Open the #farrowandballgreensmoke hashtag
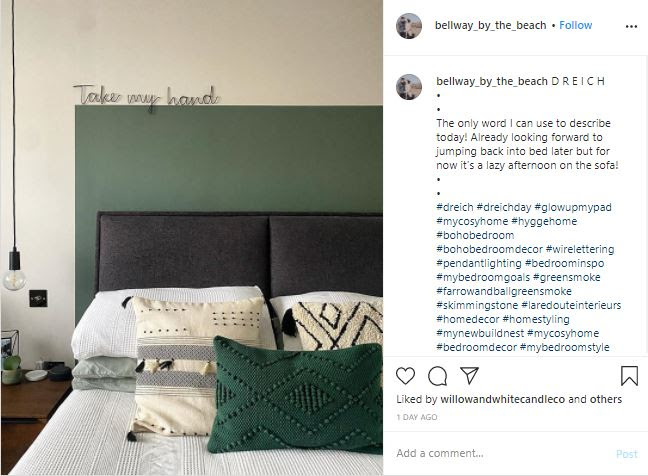The width and height of the screenshot is (648, 476). click(x=504, y=291)
